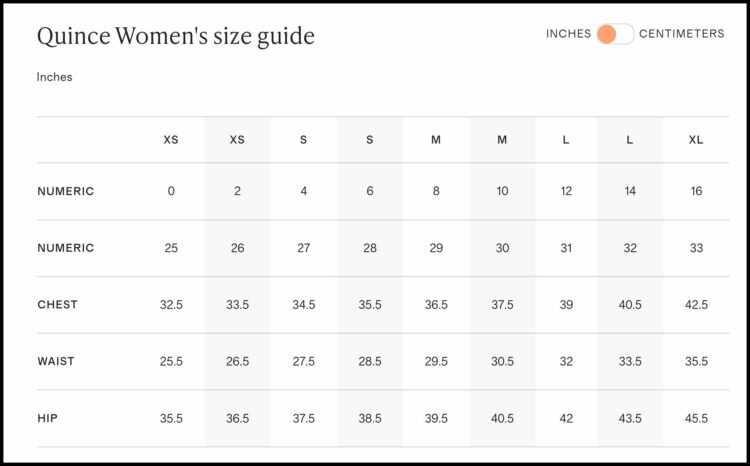Toggle the inches/centimeters switch
Image resolution: width=750 pixels, height=466 pixels.
pyautogui.click(x=615, y=34)
